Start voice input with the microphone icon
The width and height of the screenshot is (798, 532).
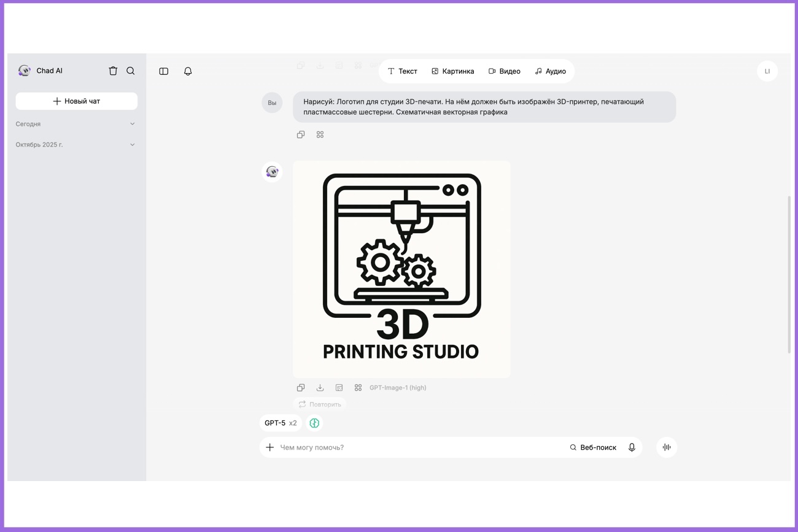[632, 447]
